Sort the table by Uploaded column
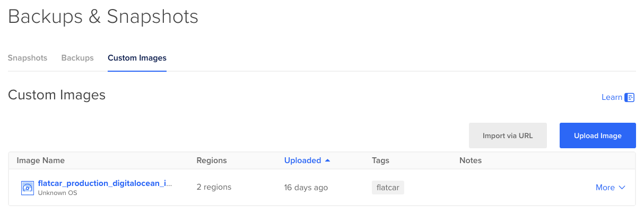Image resolution: width=644 pixels, height=212 pixels. 302,160
